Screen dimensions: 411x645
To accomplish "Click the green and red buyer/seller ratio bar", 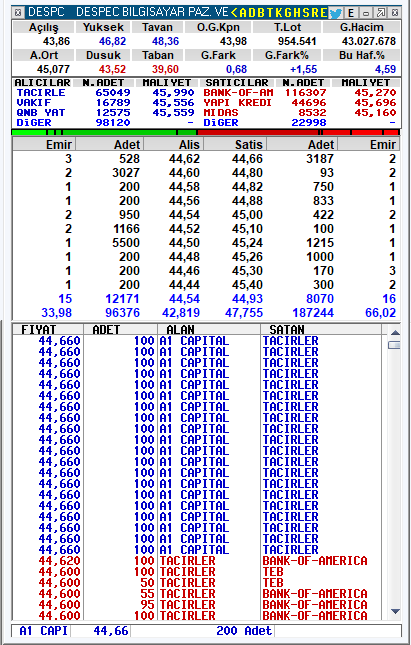I will [x=205, y=132].
